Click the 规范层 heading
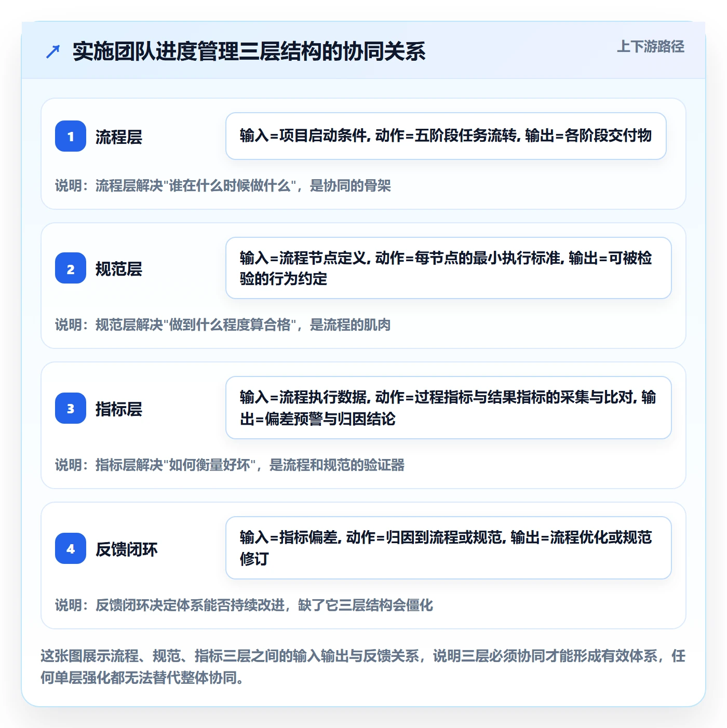 119,268
